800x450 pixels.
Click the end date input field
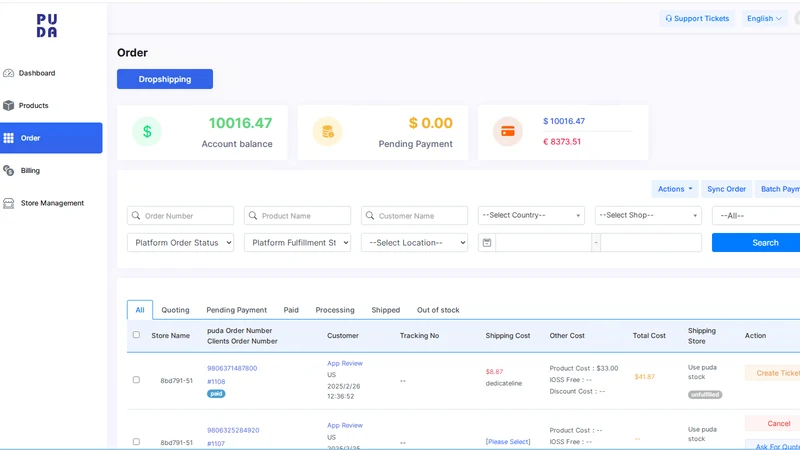pyautogui.click(x=651, y=243)
